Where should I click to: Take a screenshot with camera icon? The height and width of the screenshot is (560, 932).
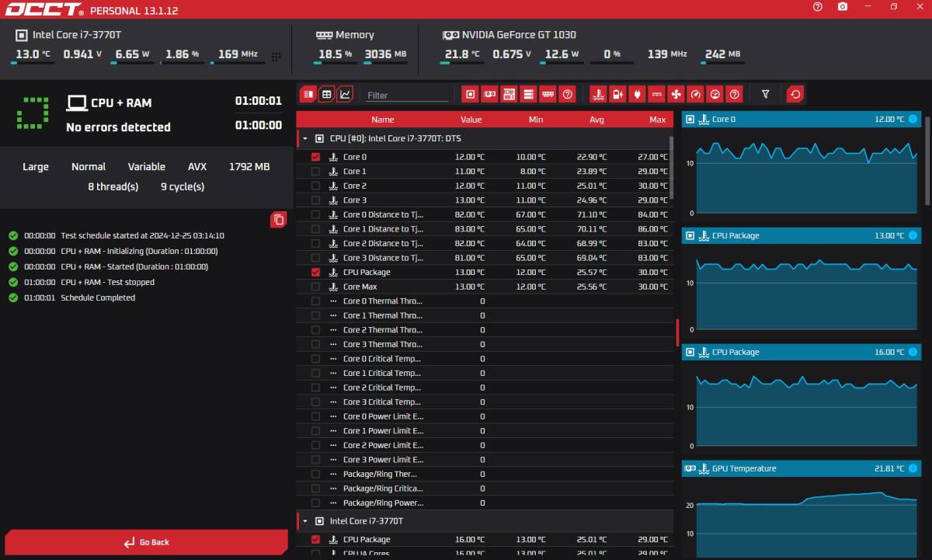click(843, 7)
